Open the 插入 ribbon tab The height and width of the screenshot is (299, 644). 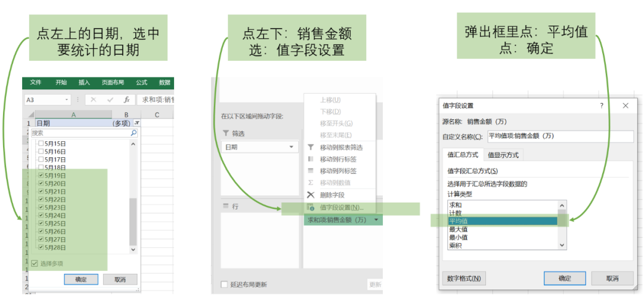pyautogui.click(x=84, y=82)
